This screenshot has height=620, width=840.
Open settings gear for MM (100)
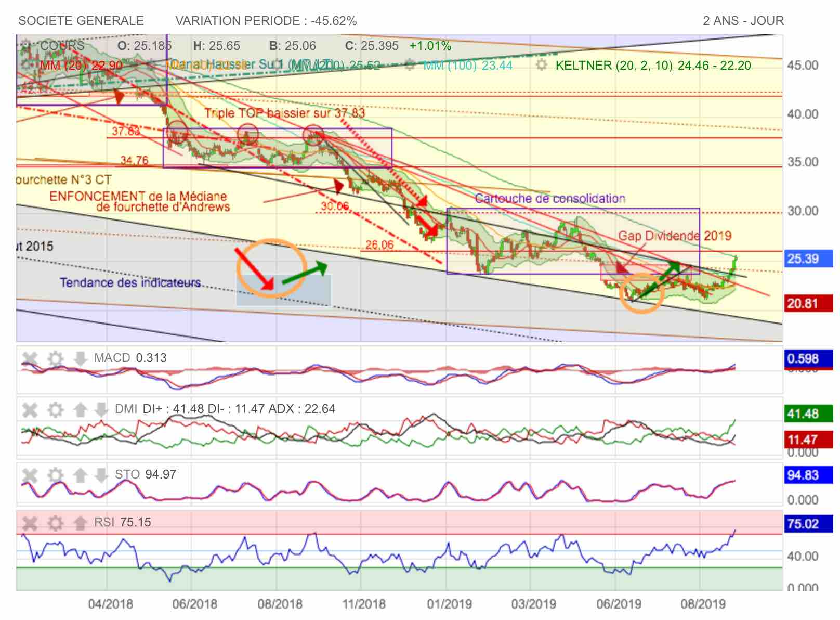410,66
